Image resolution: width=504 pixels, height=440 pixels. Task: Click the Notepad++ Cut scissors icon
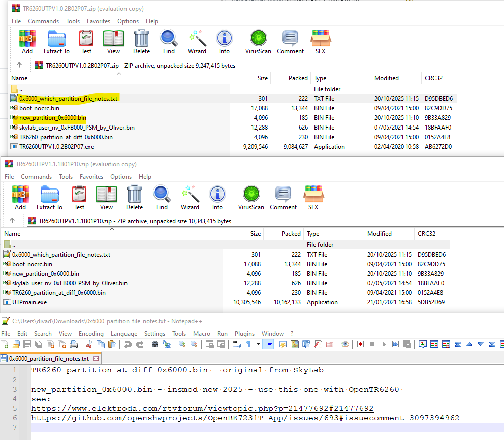[x=89, y=344]
